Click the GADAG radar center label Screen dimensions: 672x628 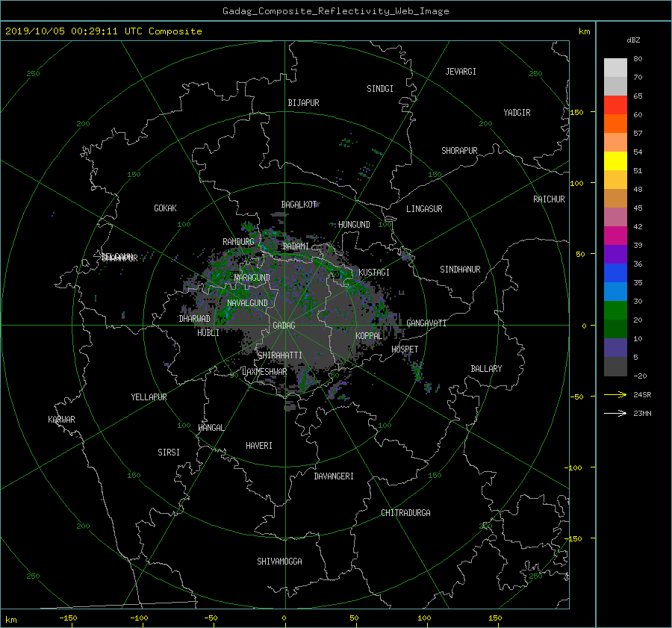pyautogui.click(x=284, y=326)
